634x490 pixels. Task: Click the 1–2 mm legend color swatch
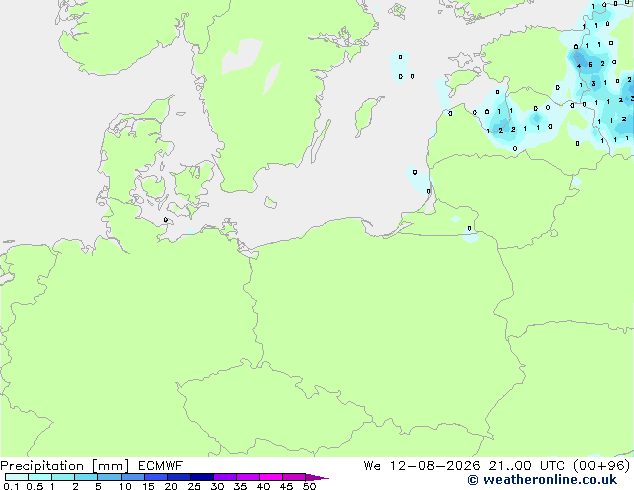point(63,477)
